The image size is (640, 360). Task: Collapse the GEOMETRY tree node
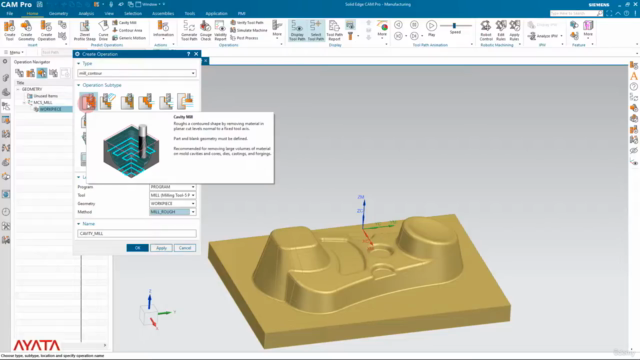(18, 89)
